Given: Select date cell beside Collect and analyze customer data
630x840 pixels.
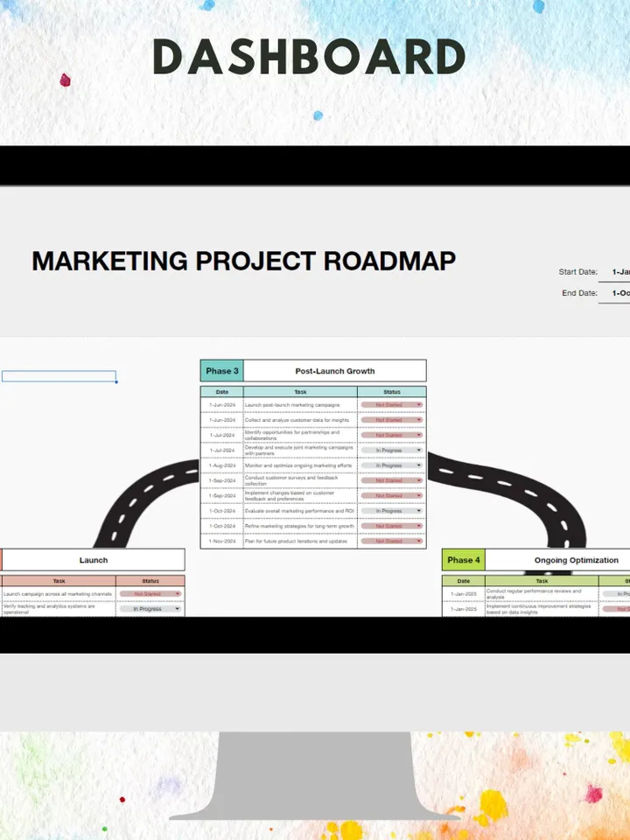Looking at the screenshot, I should [x=221, y=420].
